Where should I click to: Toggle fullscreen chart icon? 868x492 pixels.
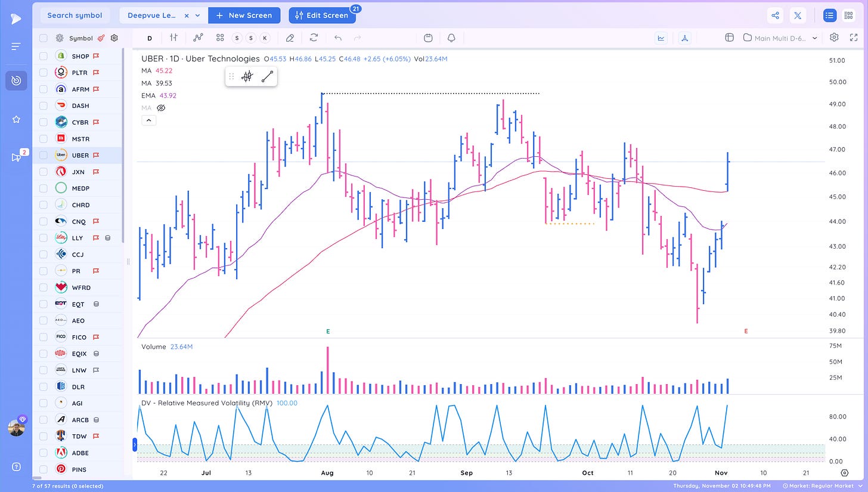854,37
